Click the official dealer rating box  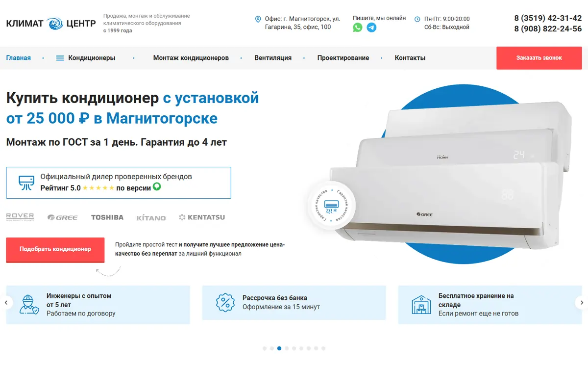coord(119,183)
